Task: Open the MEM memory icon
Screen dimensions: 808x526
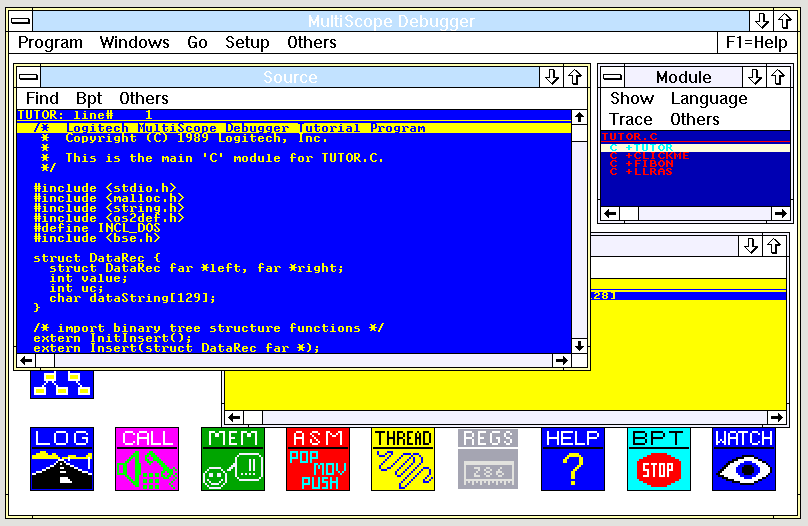Action: tap(233, 459)
